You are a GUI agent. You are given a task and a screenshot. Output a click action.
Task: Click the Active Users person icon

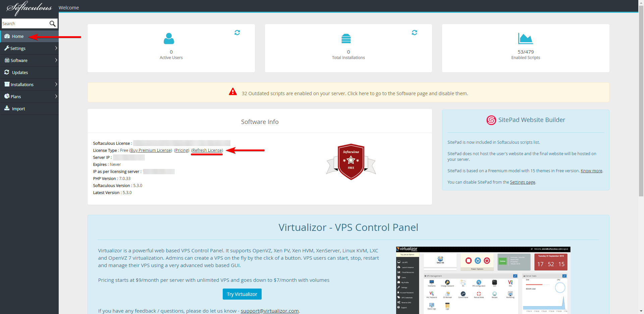point(169,39)
